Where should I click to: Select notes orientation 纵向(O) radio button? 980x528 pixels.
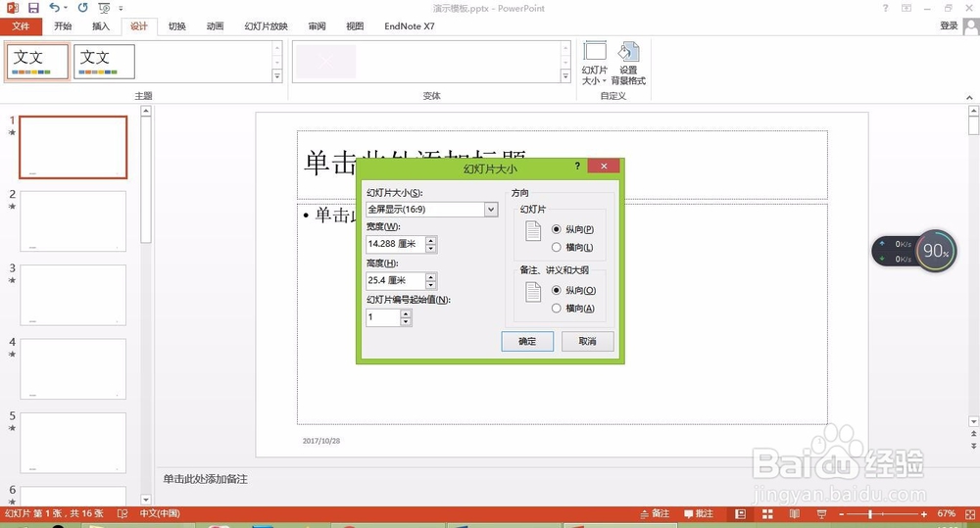tap(557, 291)
